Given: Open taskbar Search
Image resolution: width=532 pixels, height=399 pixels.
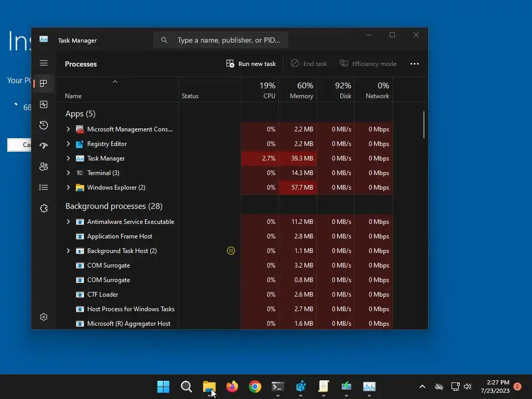Looking at the screenshot, I should (187, 387).
